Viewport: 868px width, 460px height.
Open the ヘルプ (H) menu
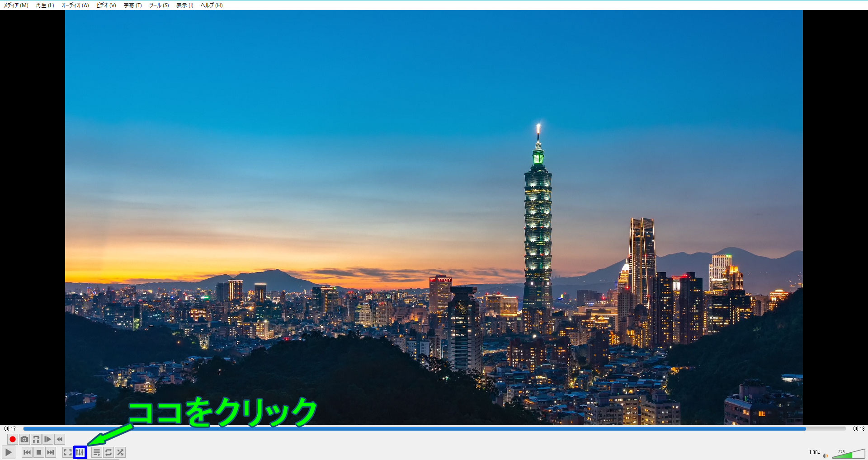point(212,5)
